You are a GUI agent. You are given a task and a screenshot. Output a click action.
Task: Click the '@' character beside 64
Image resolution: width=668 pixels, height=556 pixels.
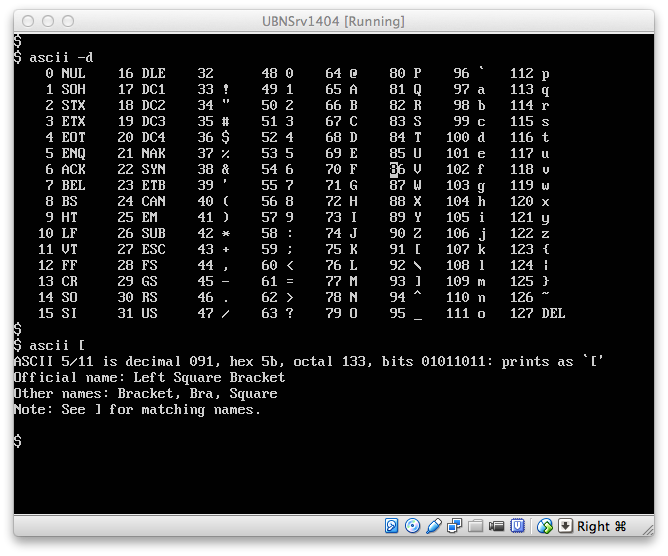[354, 73]
